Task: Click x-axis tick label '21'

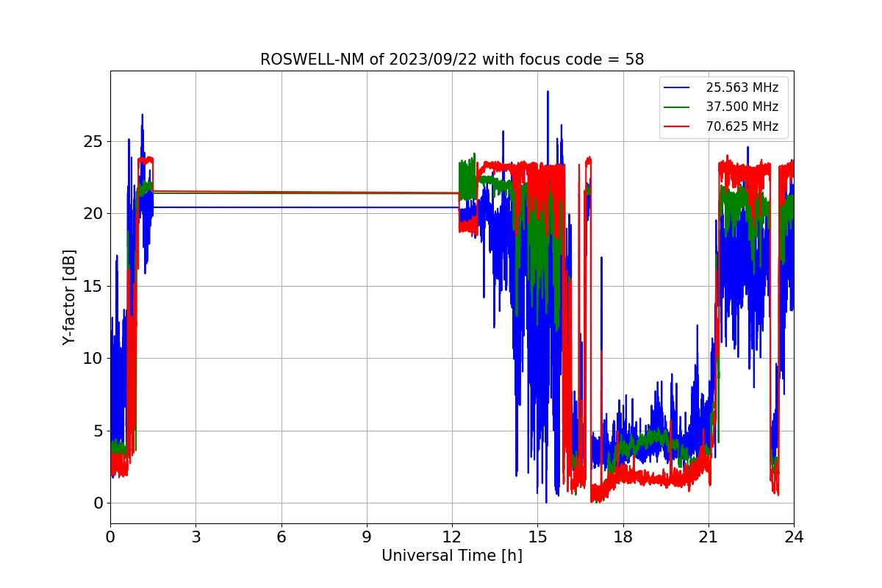Action: coord(709,537)
